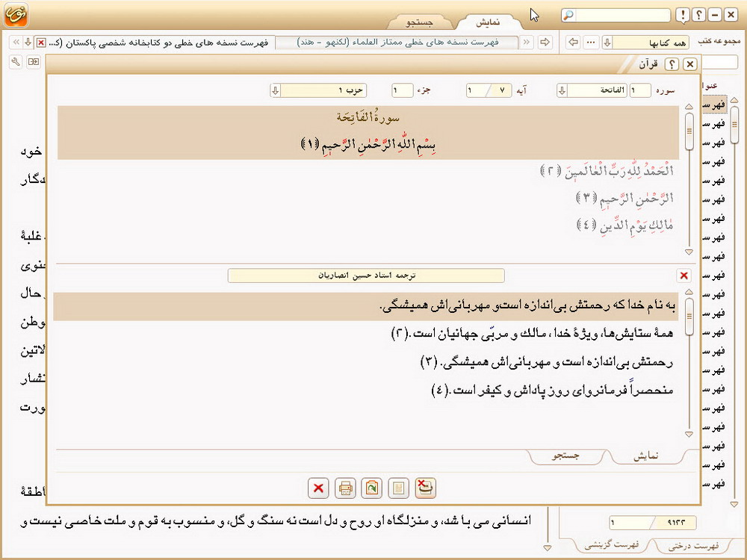The image size is (747, 560).
Task: Click the جزء number input field
Action: tap(402, 90)
